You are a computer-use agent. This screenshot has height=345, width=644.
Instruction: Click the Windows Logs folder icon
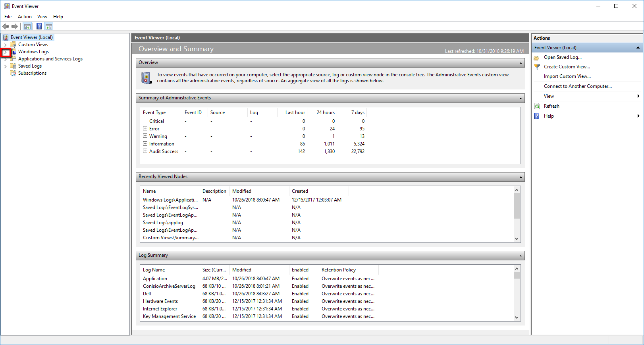(13, 52)
